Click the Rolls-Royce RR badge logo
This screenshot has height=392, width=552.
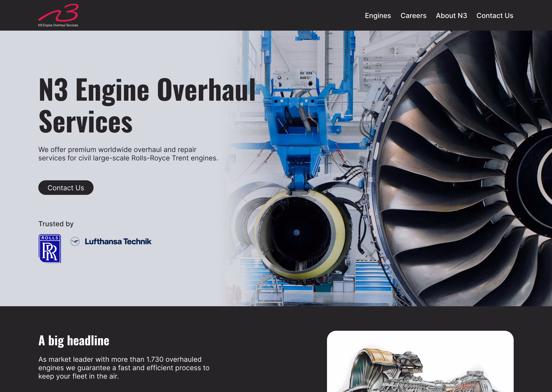click(50, 249)
